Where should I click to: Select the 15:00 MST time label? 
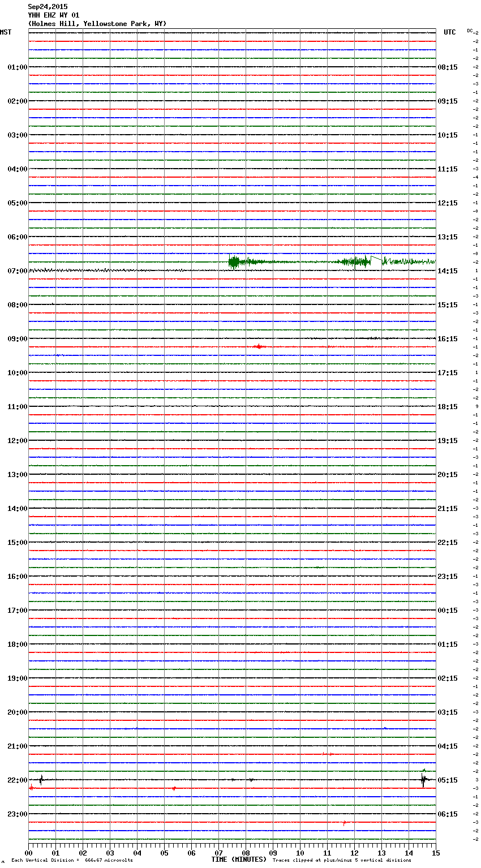(18, 543)
